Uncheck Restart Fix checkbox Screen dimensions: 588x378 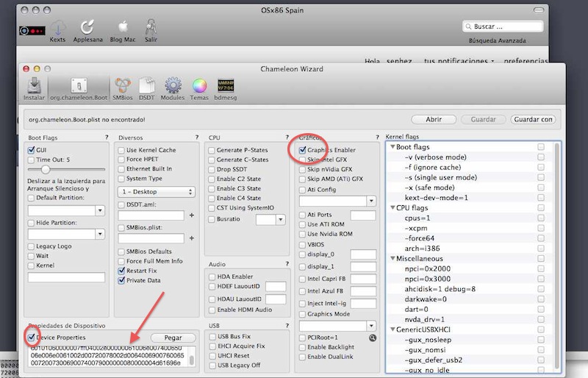pos(121,271)
